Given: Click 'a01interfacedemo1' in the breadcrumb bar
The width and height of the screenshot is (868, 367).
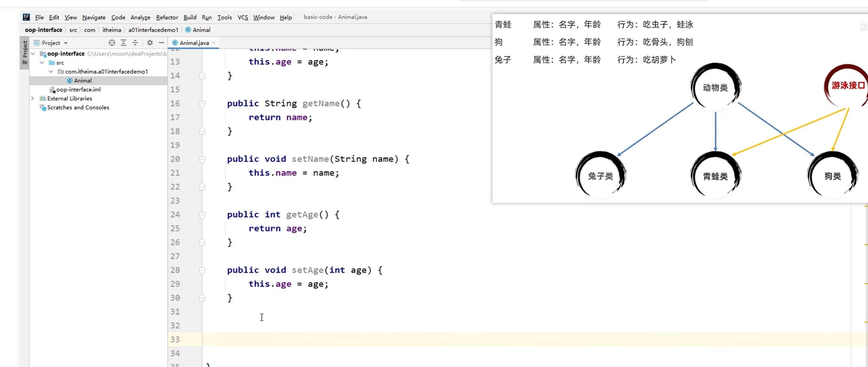Looking at the screenshot, I should click(x=153, y=30).
